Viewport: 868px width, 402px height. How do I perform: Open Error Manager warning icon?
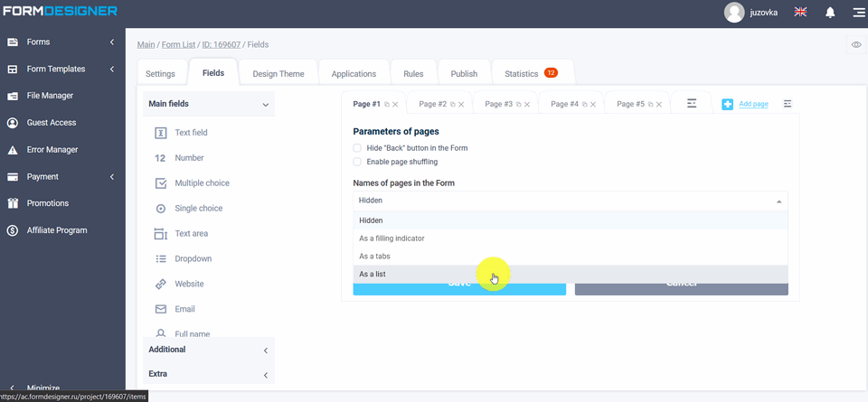[12, 150]
